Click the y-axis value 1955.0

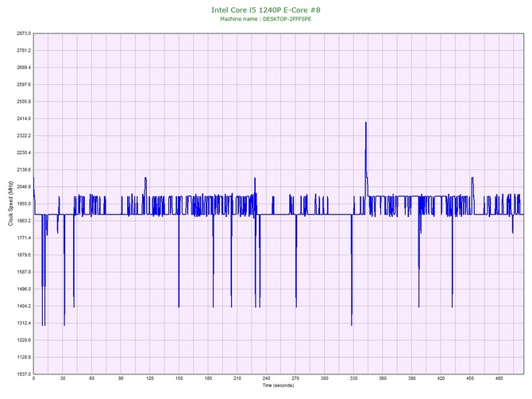pyautogui.click(x=24, y=204)
